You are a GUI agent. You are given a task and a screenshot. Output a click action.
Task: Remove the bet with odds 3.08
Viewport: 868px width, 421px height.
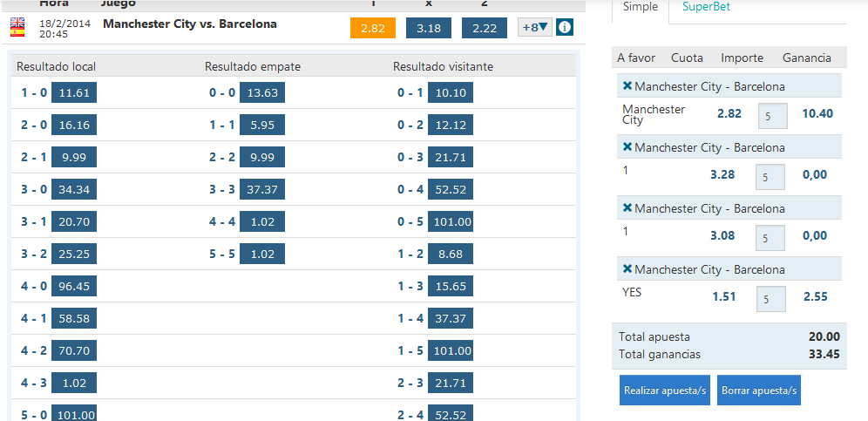627,208
